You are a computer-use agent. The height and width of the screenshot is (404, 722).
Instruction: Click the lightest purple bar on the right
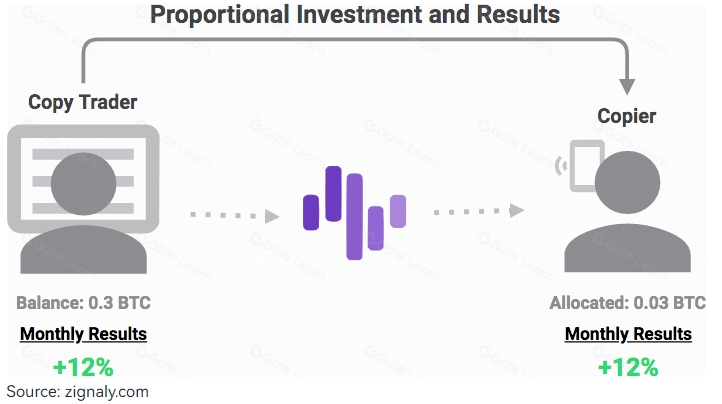tap(398, 211)
